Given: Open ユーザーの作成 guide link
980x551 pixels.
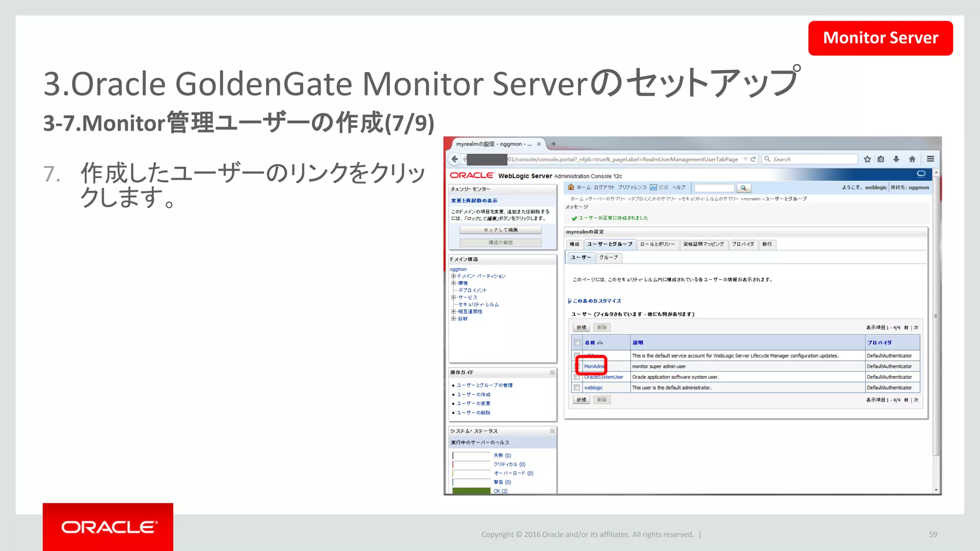Looking at the screenshot, I should (x=473, y=395).
